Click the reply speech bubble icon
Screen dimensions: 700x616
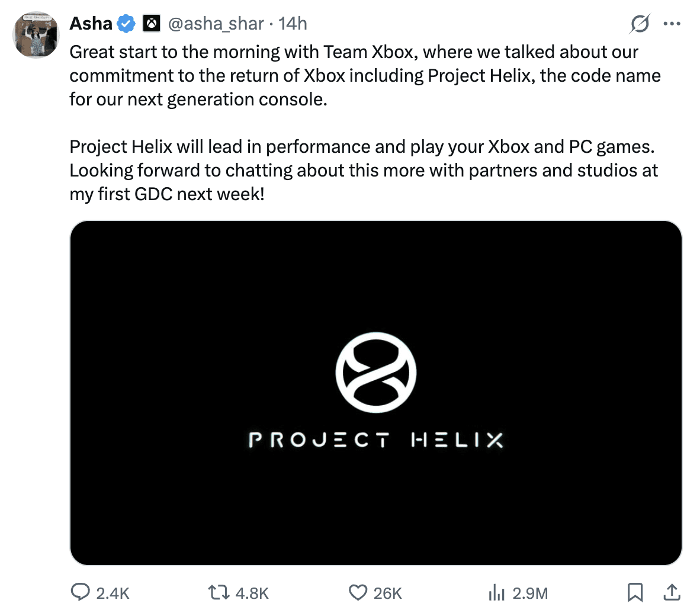coord(80,592)
